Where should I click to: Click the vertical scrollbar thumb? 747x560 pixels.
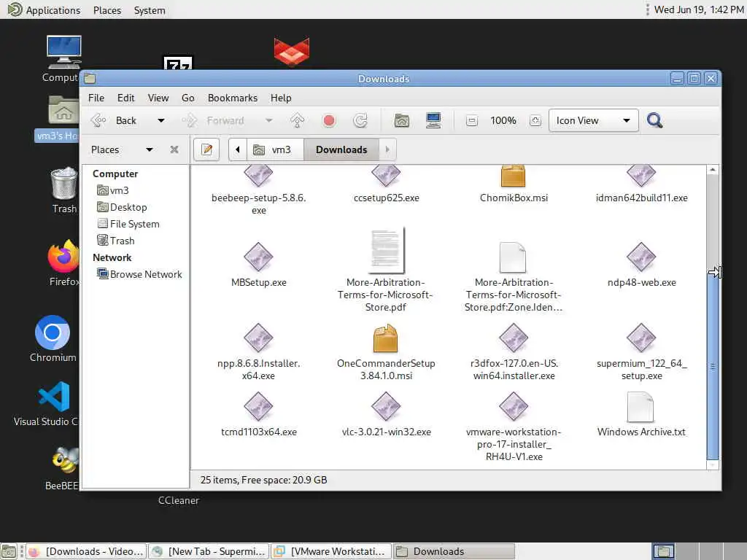tap(713, 367)
